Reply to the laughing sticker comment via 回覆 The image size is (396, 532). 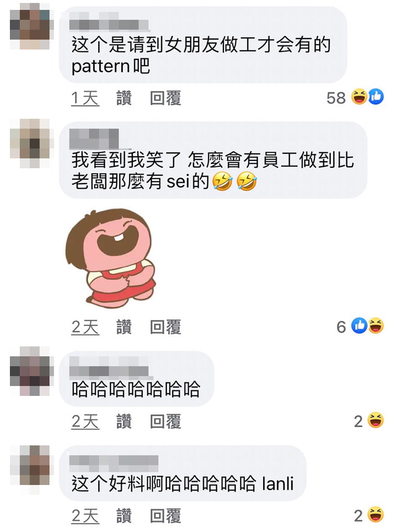pyautogui.click(x=165, y=327)
